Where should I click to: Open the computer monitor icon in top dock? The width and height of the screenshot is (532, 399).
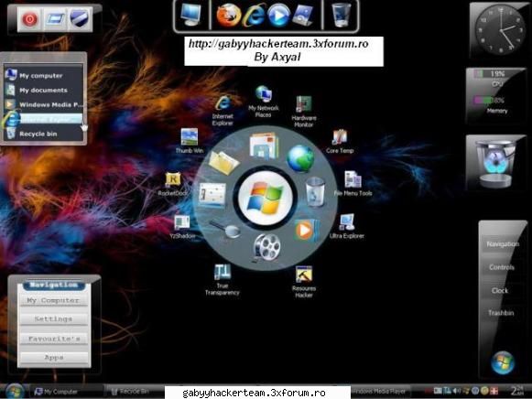(x=190, y=15)
